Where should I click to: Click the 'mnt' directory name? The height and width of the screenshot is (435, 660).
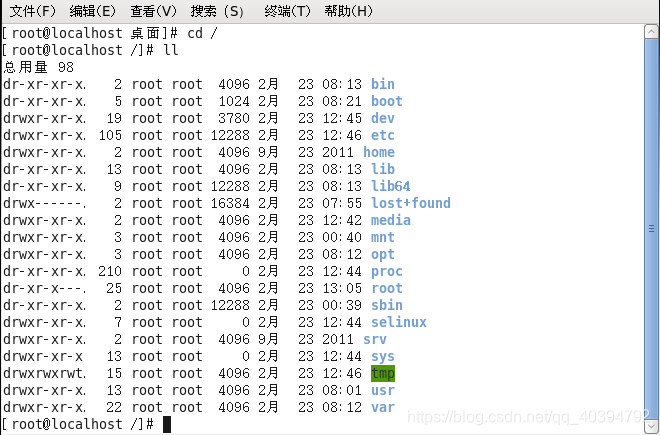[383, 237]
